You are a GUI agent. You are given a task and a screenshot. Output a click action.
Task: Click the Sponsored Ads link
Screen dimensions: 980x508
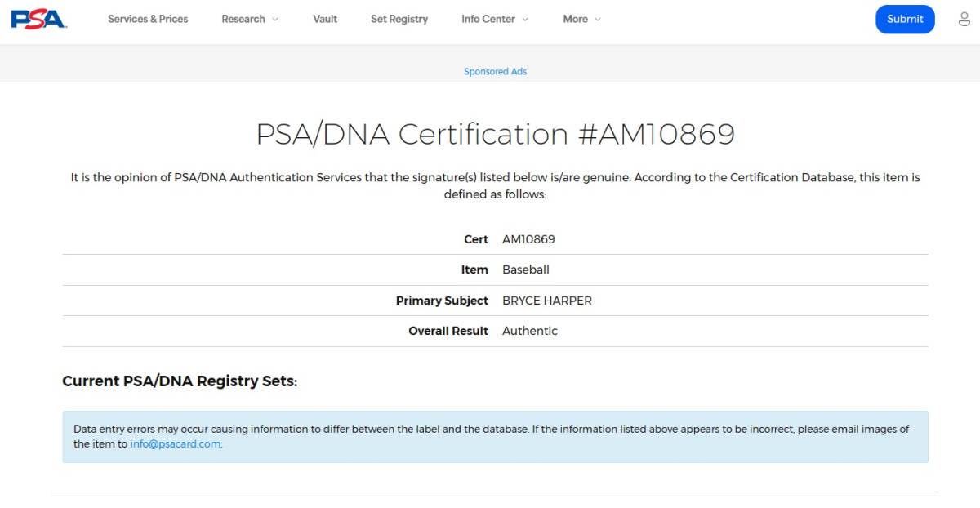[x=496, y=72]
